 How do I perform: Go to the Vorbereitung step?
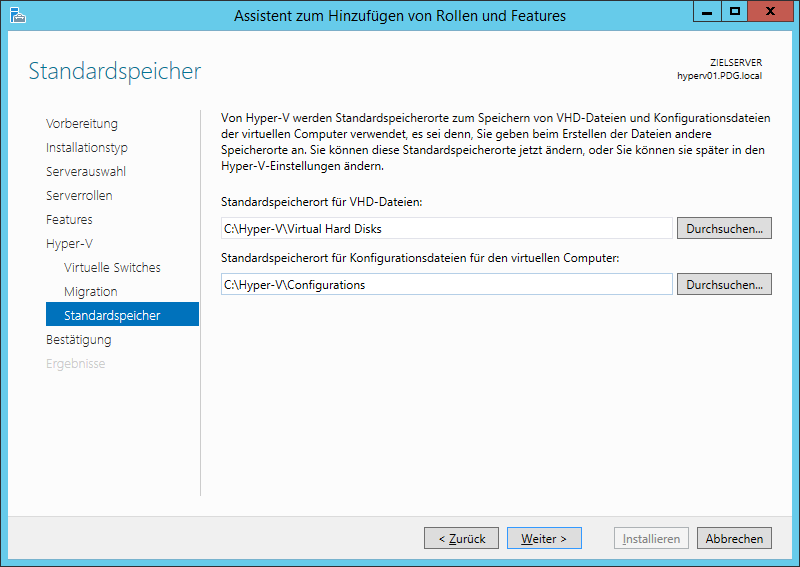[82, 124]
